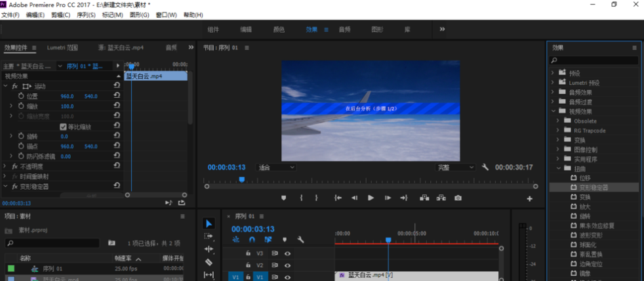The image size is (644, 281).
Task: Reset the 位置 position parameter
Action: coord(116,96)
